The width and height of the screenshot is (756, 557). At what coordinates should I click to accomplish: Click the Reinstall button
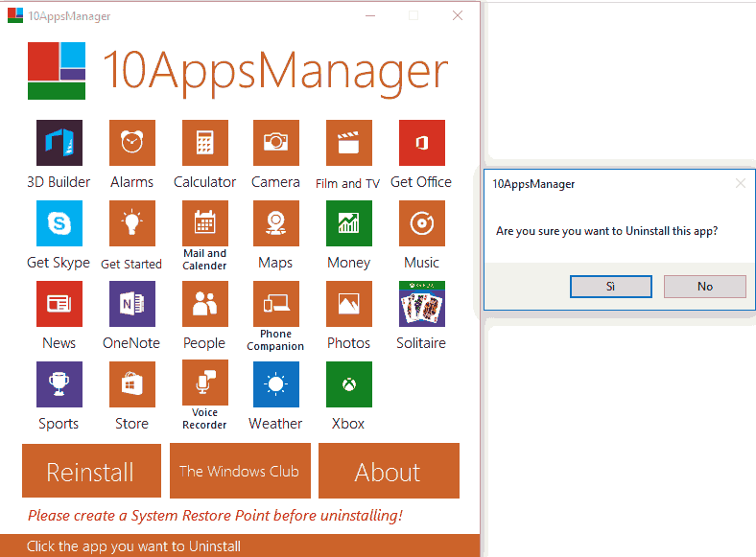coord(91,471)
